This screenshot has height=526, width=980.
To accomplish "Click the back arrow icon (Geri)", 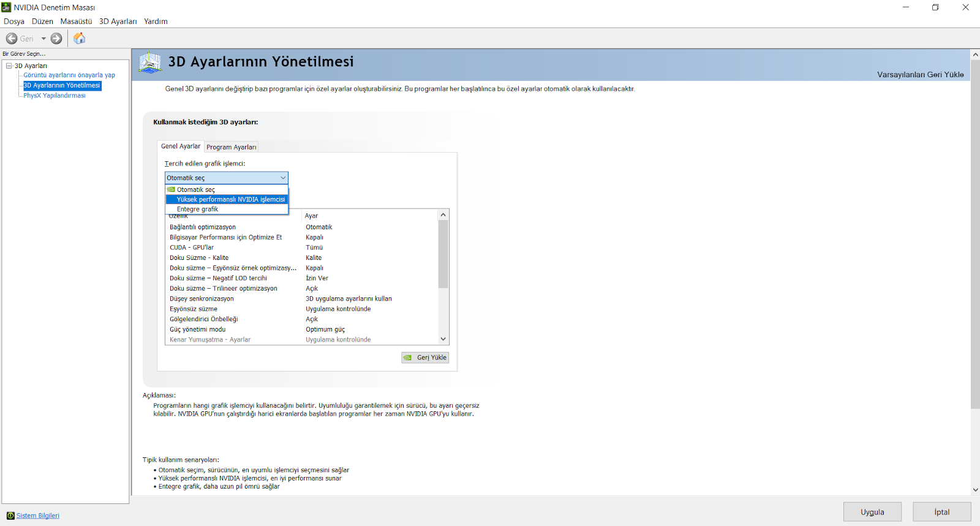I will point(12,39).
